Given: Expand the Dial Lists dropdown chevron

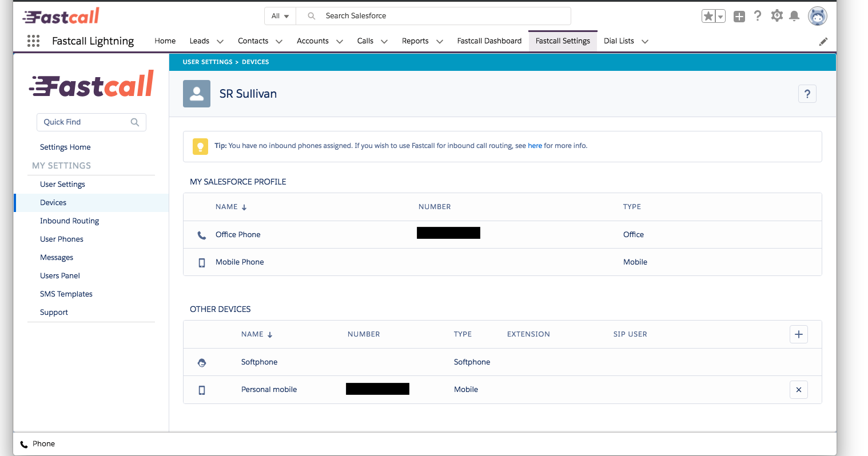Looking at the screenshot, I should tap(645, 41).
